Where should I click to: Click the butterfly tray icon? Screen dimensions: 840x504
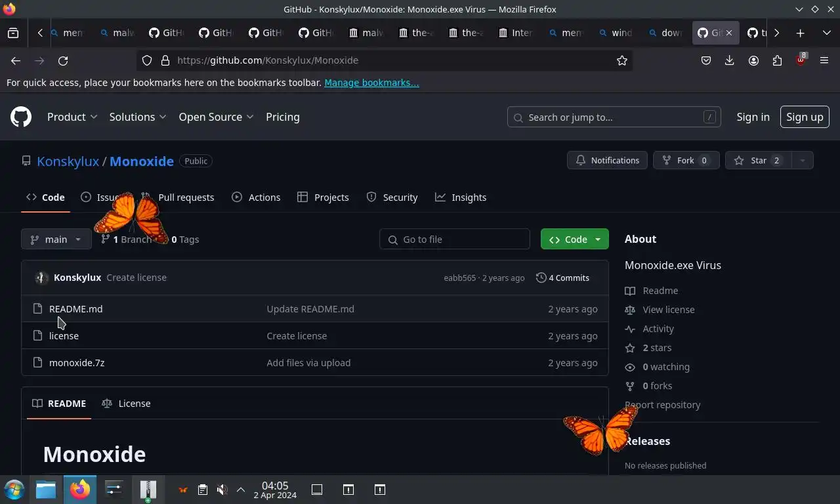point(183,490)
